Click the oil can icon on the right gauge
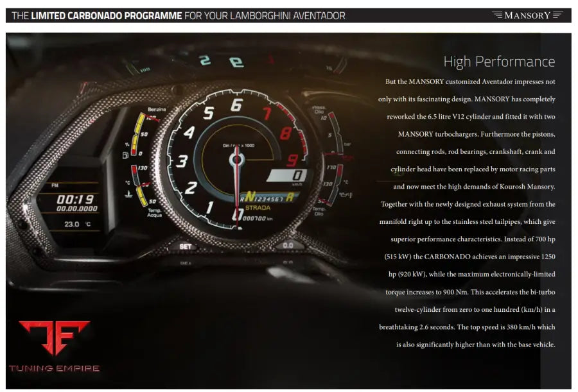Viewport: 578px width, 392px height. click(x=346, y=194)
